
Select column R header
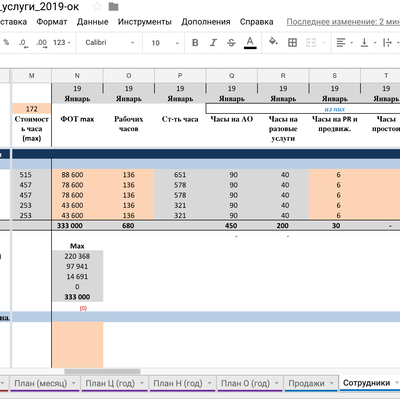283,76
